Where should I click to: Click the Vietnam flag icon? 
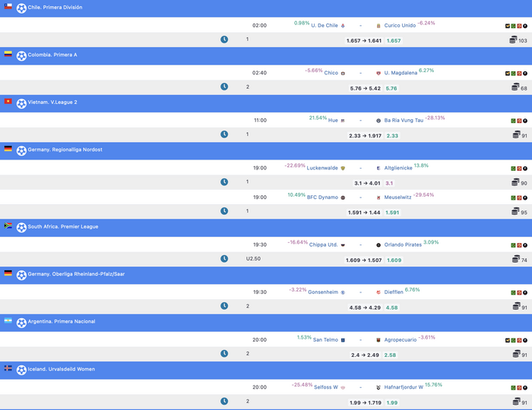pyautogui.click(x=8, y=101)
